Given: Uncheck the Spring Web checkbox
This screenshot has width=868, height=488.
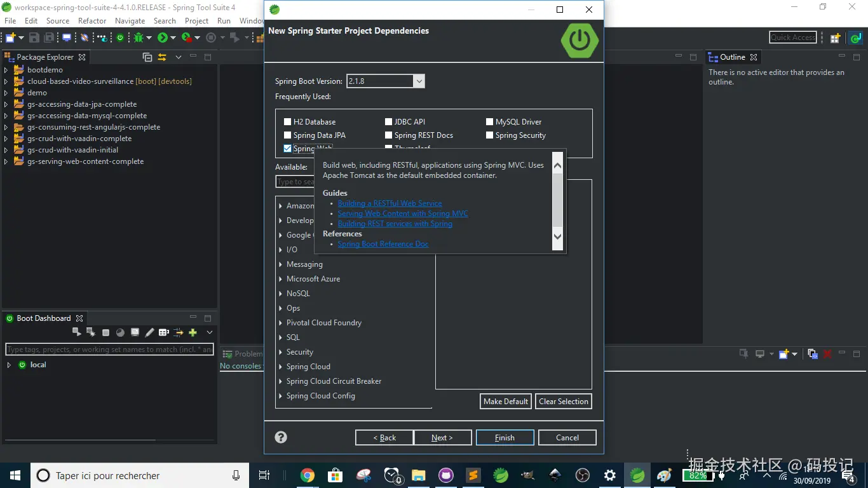Looking at the screenshot, I should tap(288, 149).
